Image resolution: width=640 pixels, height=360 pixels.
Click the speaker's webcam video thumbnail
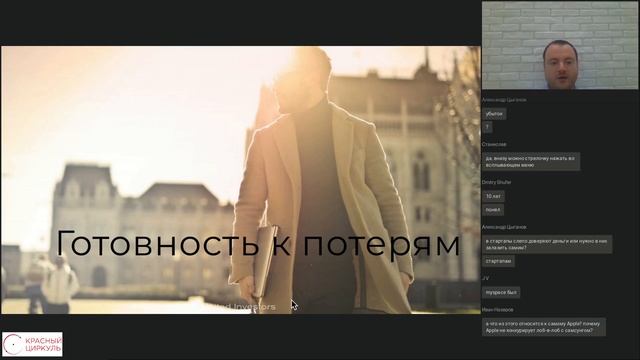[560, 45]
